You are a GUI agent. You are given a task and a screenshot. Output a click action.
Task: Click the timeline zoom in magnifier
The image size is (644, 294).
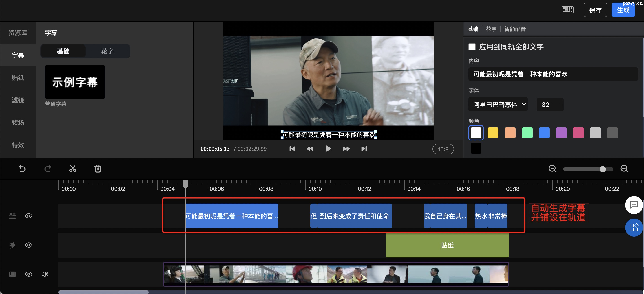(624, 169)
